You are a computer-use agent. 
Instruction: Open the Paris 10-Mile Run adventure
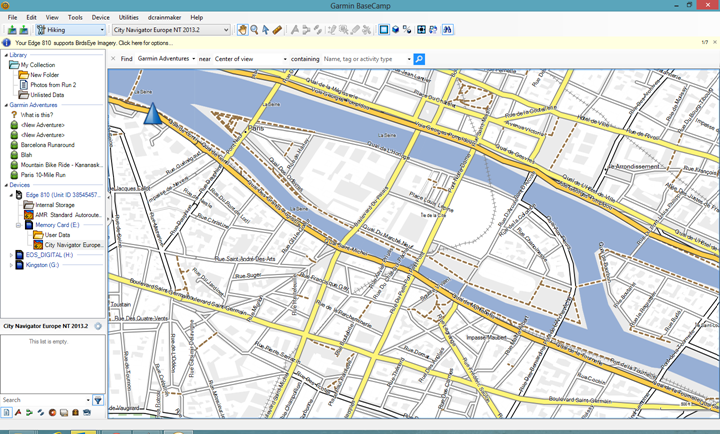tap(43, 175)
